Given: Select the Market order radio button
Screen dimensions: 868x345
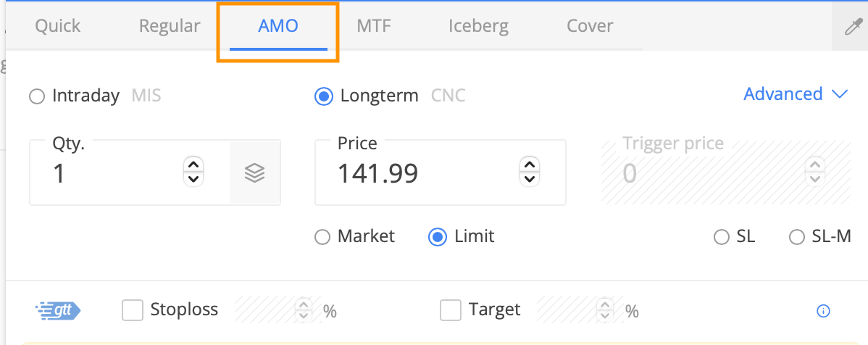Looking at the screenshot, I should [322, 238].
